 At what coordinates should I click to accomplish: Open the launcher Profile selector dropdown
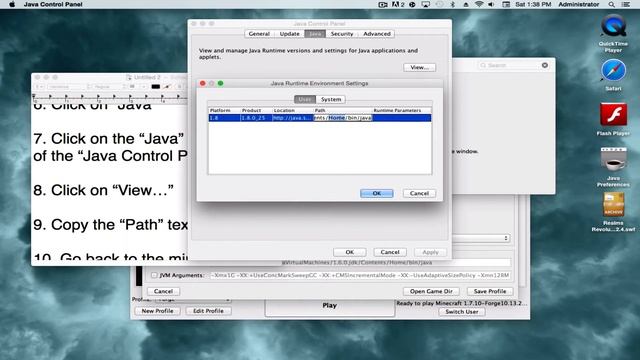click(x=192, y=300)
